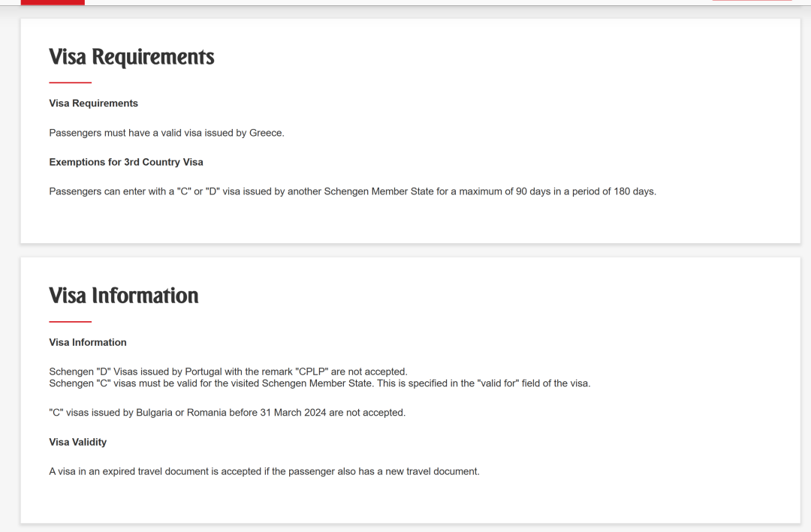The width and height of the screenshot is (811, 532).
Task: Click the outlined button at top-right edge
Action: [752, 1]
